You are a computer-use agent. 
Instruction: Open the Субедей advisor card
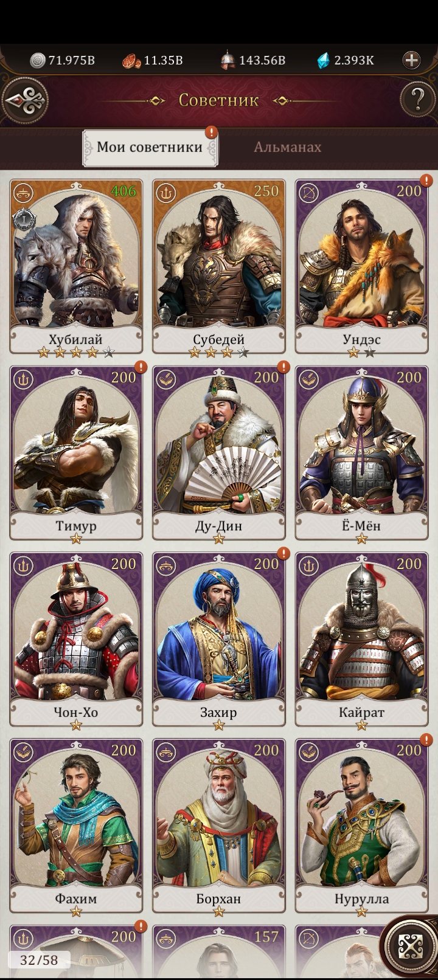218,267
